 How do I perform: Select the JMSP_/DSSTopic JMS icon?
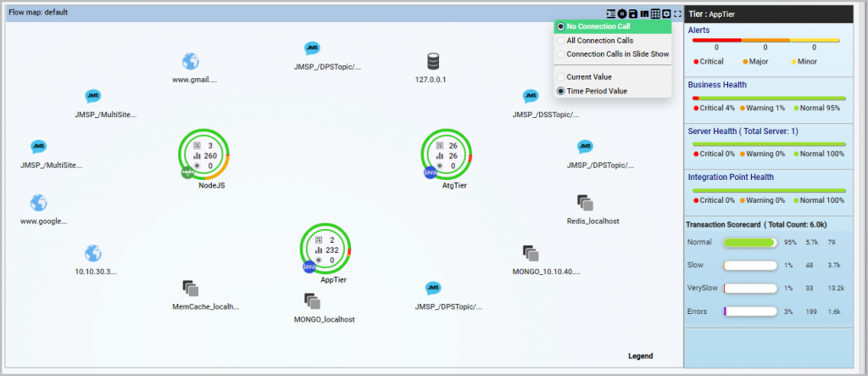click(531, 97)
